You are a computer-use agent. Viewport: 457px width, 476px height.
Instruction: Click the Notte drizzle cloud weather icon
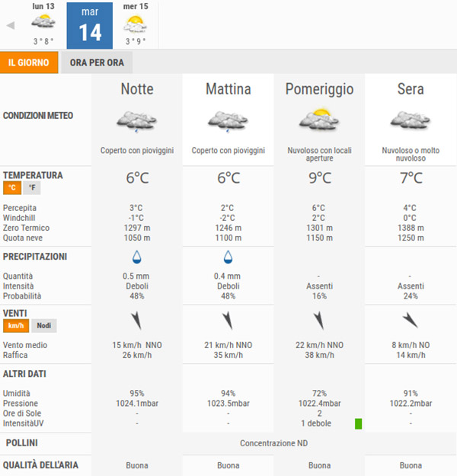point(136,121)
